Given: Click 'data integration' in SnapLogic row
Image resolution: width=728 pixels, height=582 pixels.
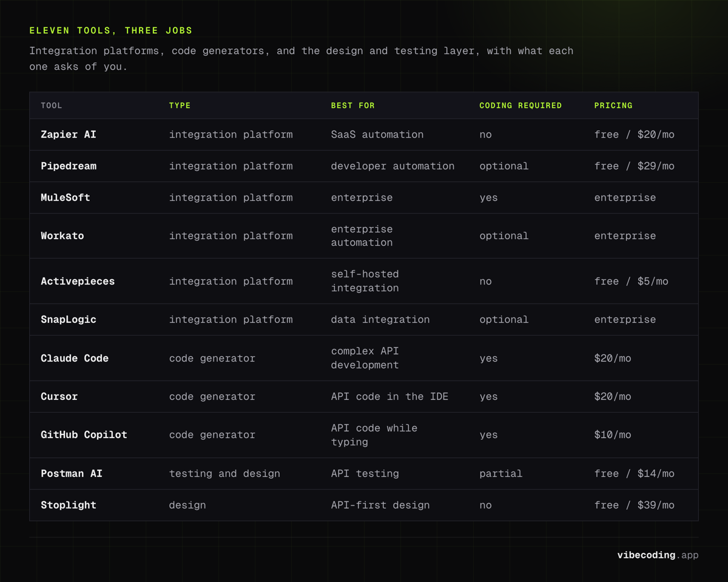Looking at the screenshot, I should pyautogui.click(x=380, y=320).
